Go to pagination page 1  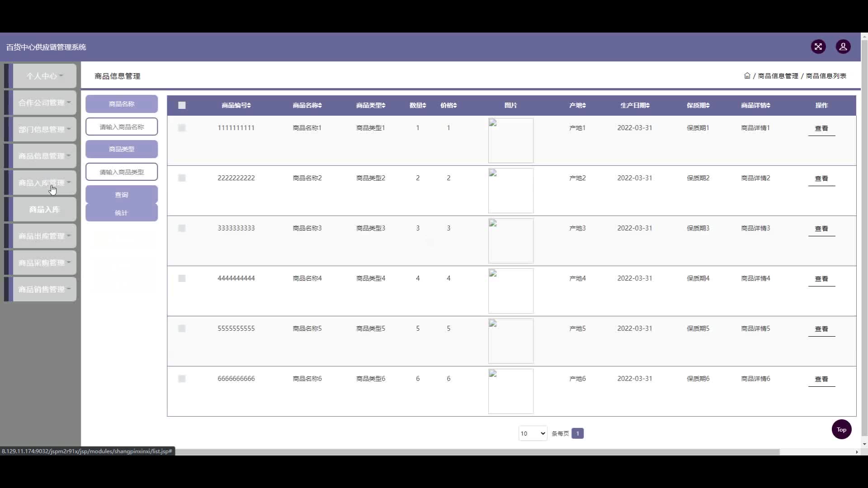point(577,433)
